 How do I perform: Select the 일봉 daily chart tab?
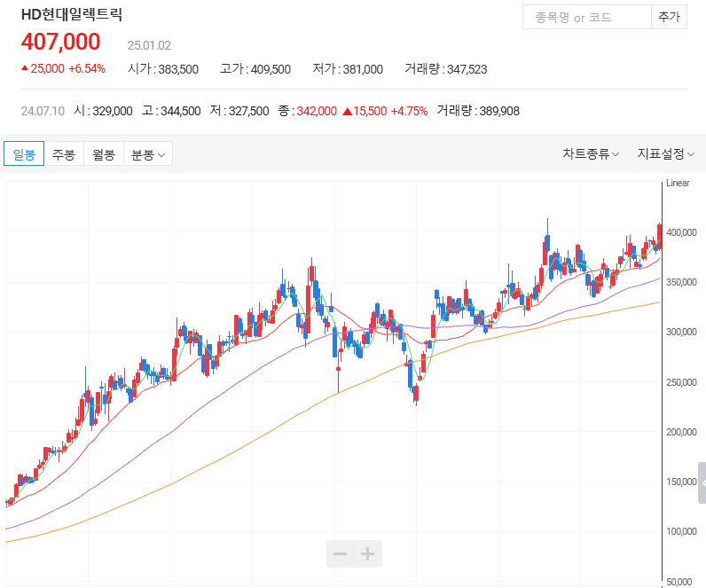coord(24,154)
